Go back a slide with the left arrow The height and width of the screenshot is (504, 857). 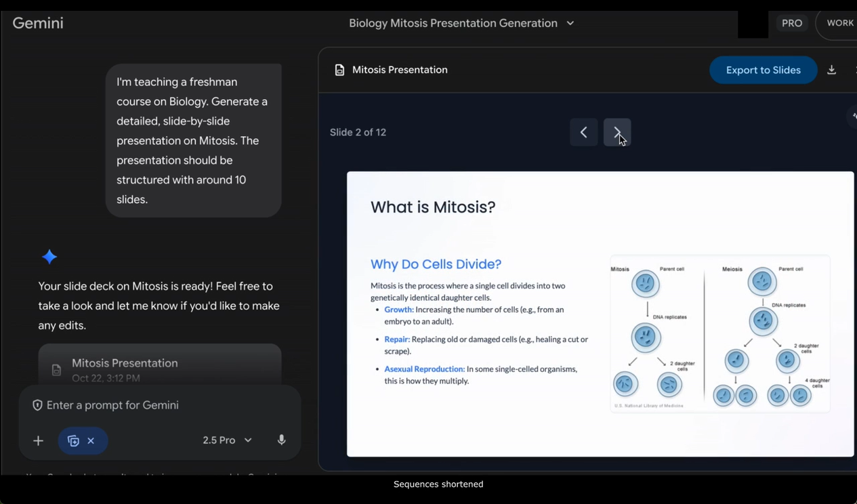583,132
